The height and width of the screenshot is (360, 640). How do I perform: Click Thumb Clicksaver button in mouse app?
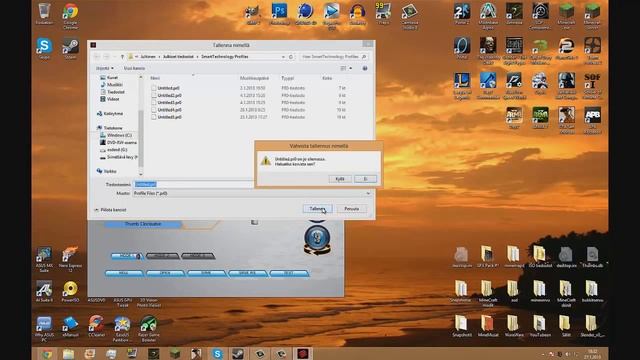point(142,224)
